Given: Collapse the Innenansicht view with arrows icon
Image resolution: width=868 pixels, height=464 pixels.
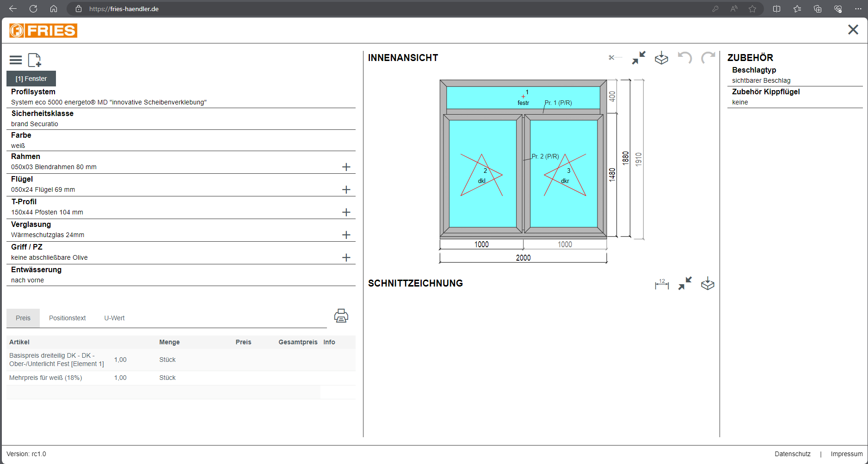Looking at the screenshot, I should coord(639,58).
